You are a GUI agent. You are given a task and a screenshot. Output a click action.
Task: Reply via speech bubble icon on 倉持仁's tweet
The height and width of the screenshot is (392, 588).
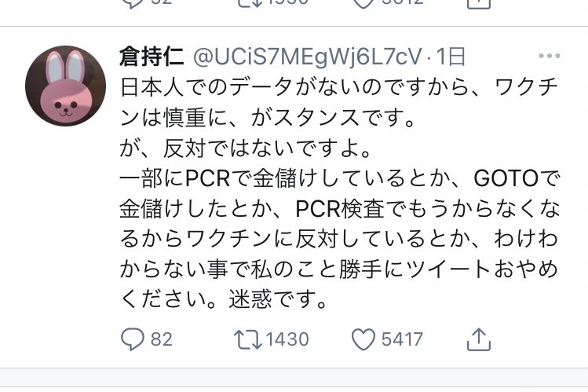[133, 339]
